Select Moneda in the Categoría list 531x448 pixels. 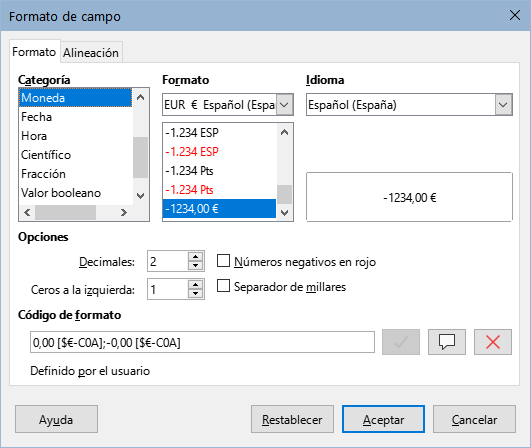click(x=76, y=98)
